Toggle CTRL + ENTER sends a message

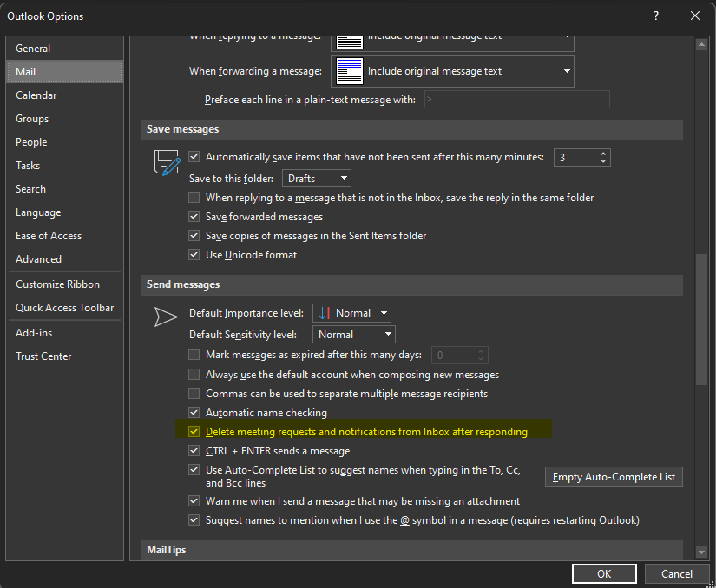coord(194,451)
